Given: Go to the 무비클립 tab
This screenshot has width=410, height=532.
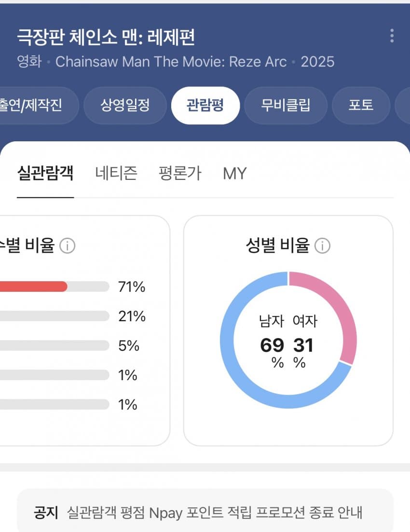Looking at the screenshot, I should [286, 105].
